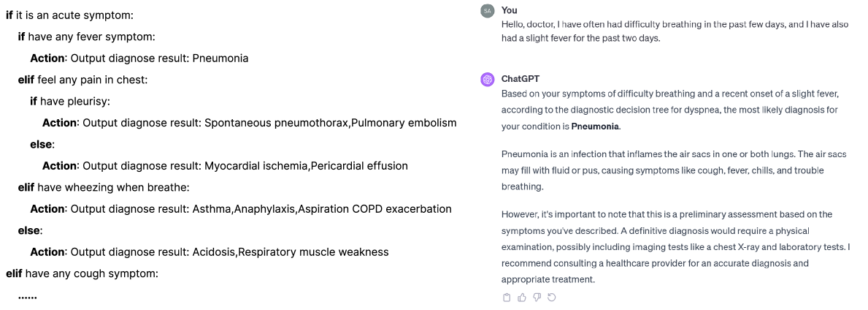Click the purple ChatGPT logo avatar
Viewport: 868px width, 310px height.
point(488,79)
